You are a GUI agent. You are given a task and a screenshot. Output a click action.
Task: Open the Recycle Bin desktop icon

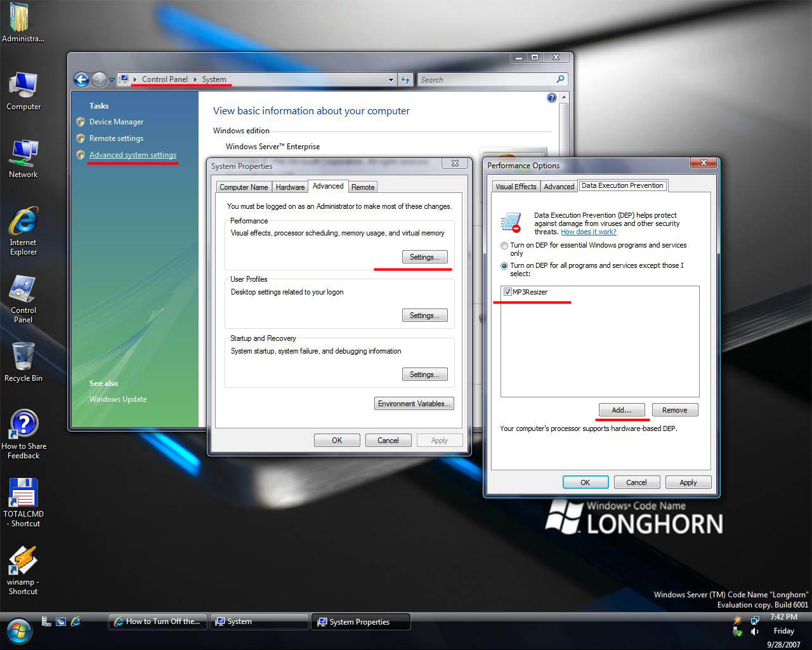[x=23, y=357]
